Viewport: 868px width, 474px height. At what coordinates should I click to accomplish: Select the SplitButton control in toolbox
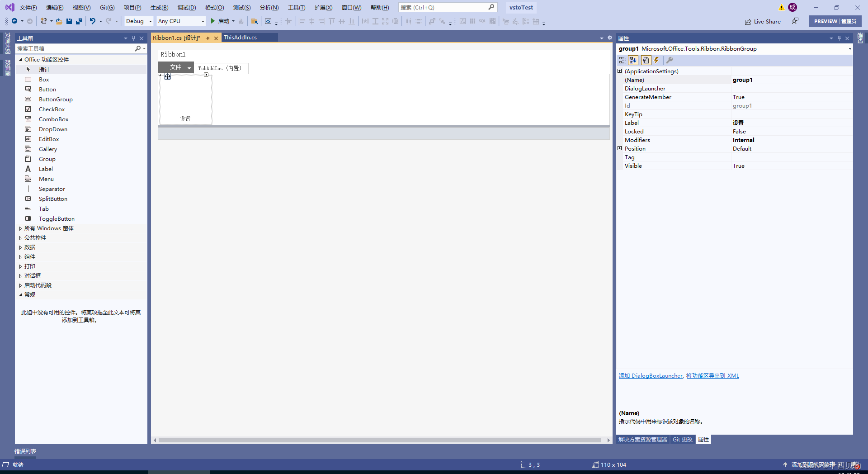(x=81, y=199)
